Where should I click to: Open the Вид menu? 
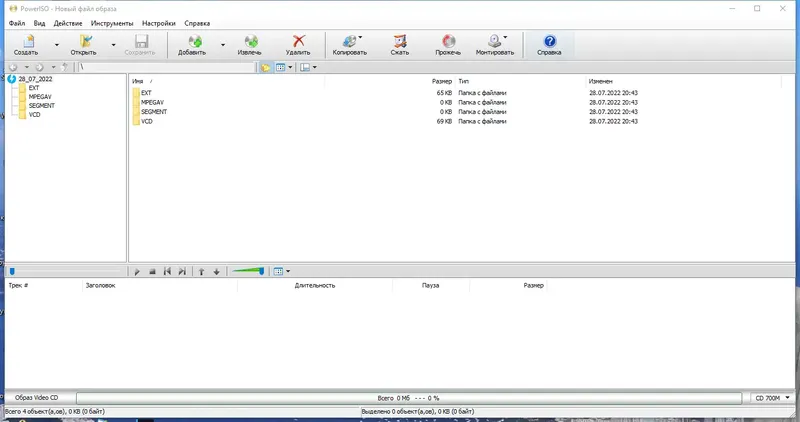39,23
